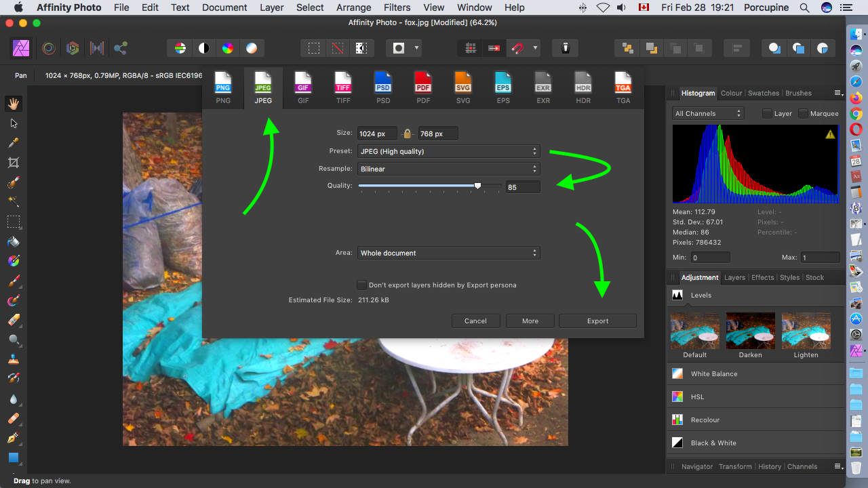Image resolution: width=868 pixels, height=488 pixels.
Task: Toggle the grid display icon
Action: (471, 48)
